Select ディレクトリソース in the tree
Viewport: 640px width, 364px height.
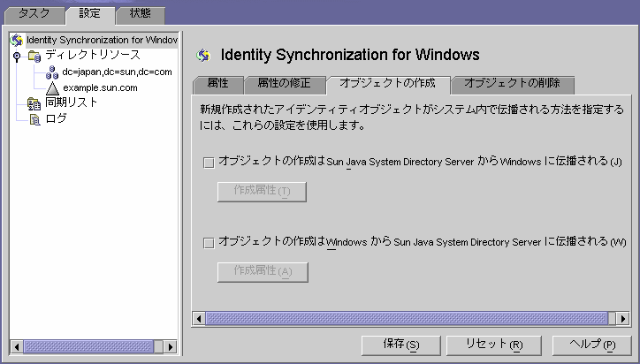pos(93,55)
